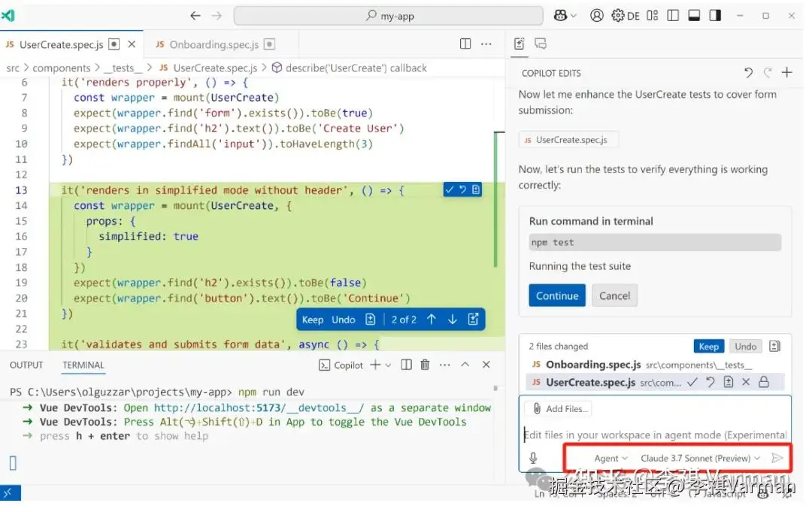Open diff for UserCreate.spec.js in list

point(728,382)
